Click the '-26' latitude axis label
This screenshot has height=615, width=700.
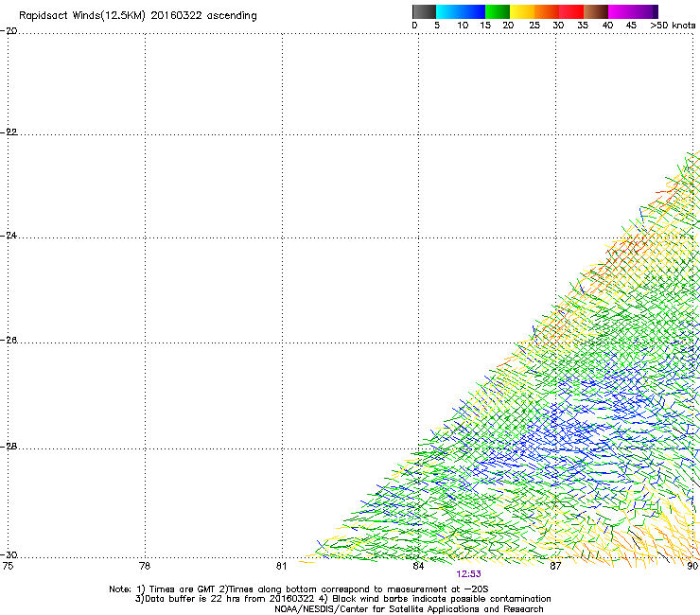(x=9, y=341)
